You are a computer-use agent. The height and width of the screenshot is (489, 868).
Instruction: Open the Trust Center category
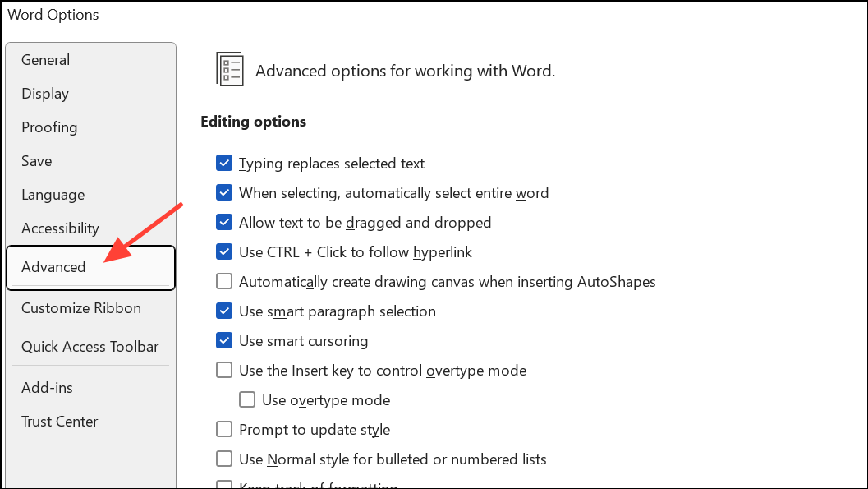(60, 422)
